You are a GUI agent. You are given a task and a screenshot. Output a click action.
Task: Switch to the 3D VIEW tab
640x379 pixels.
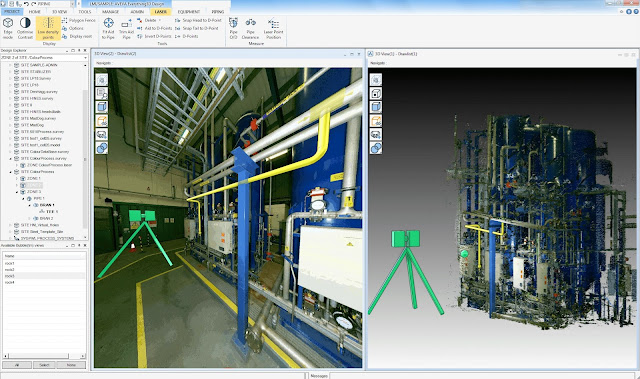60,11
